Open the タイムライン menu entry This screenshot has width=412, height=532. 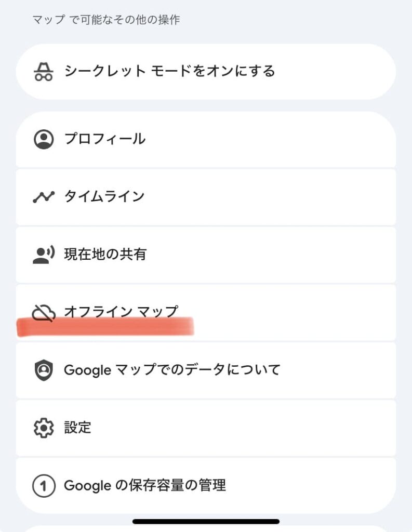point(104,197)
